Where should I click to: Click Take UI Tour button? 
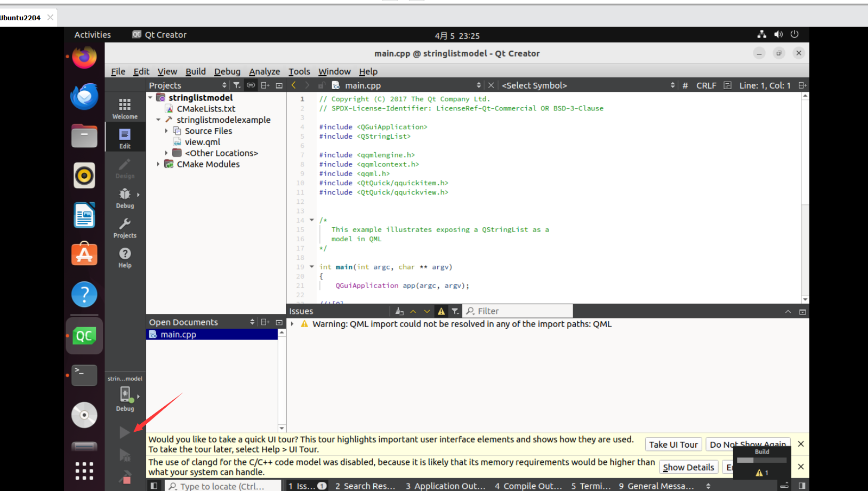tap(673, 445)
